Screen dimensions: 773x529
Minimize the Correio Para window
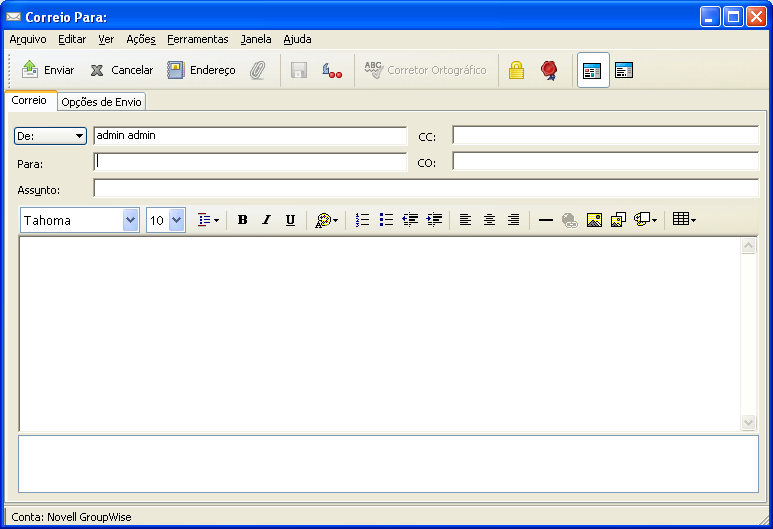710,17
